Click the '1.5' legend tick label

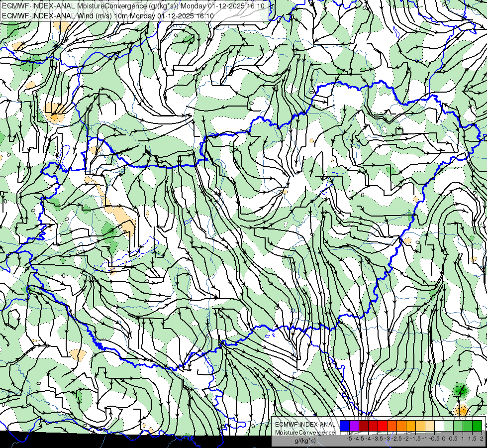(472, 439)
